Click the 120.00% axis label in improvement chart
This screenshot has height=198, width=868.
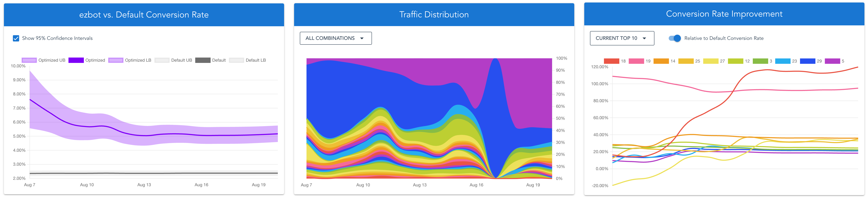tap(599, 67)
